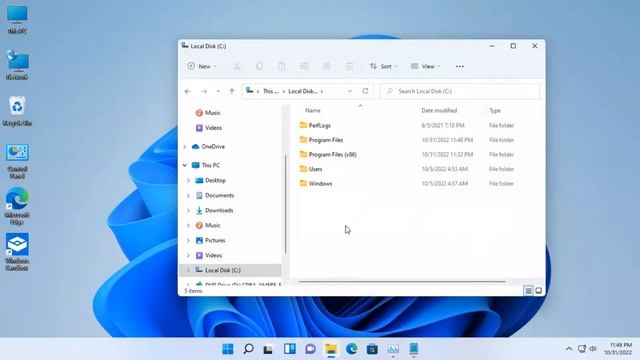Open the See more ellipsis menu
This screenshot has height=360, width=640.
click(460, 66)
